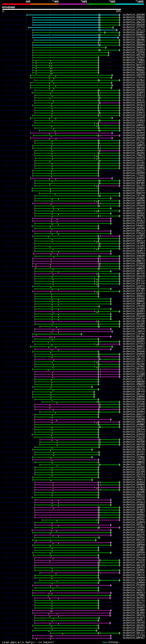Image resolution: width=146 pixels, height=644 pixels.
Task: Open hit UniRef100_C6TMK8
Action: (134, 37)
